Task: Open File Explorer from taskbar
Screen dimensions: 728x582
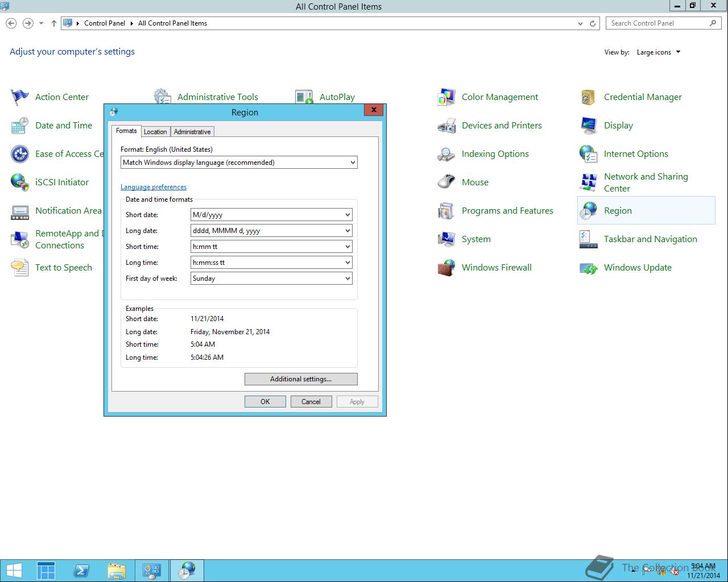Action: click(117, 571)
